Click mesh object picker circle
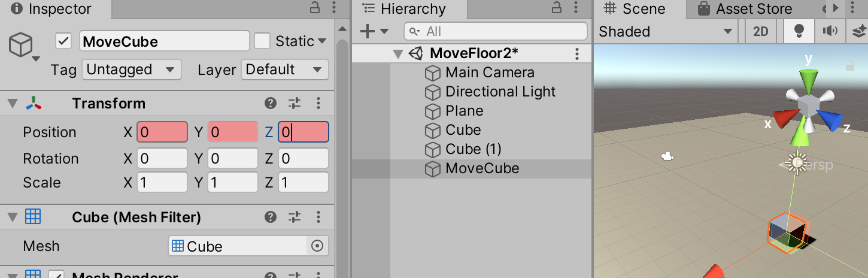 coord(318,246)
